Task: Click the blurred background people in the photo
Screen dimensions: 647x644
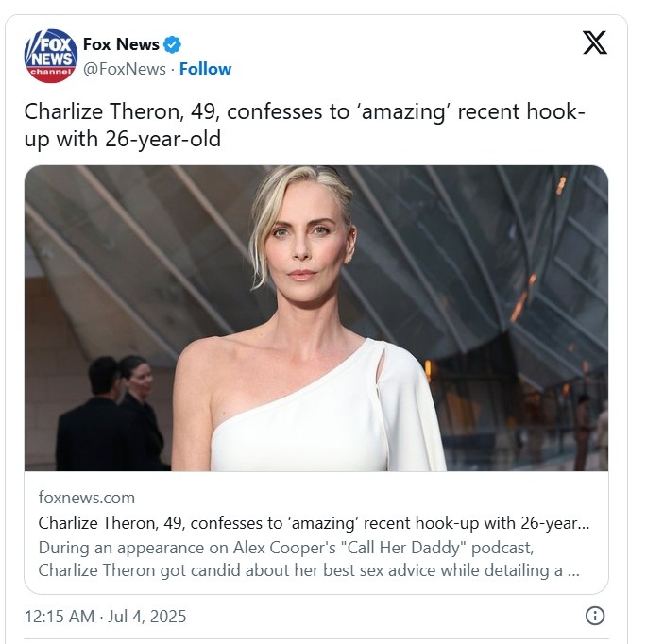Action: (111, 413)
